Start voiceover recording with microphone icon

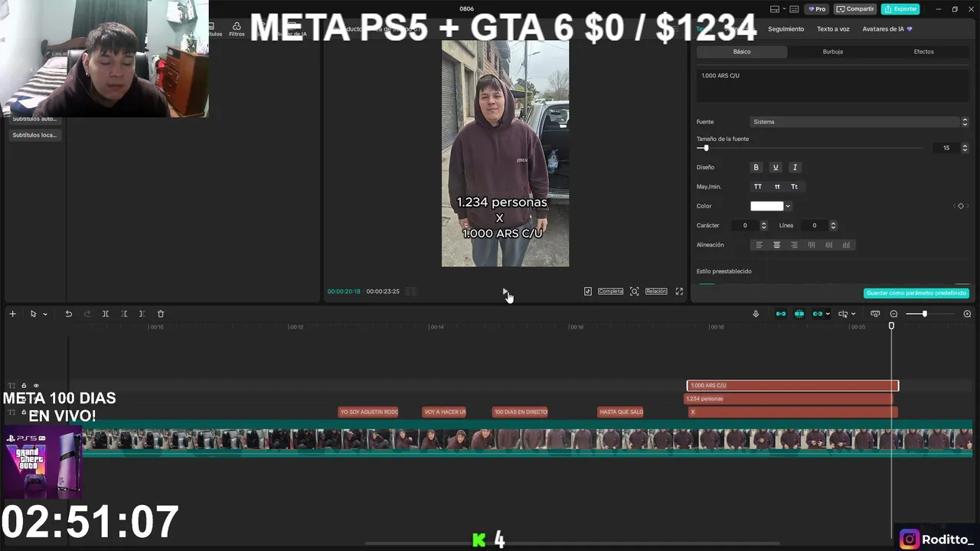[756, 314]
